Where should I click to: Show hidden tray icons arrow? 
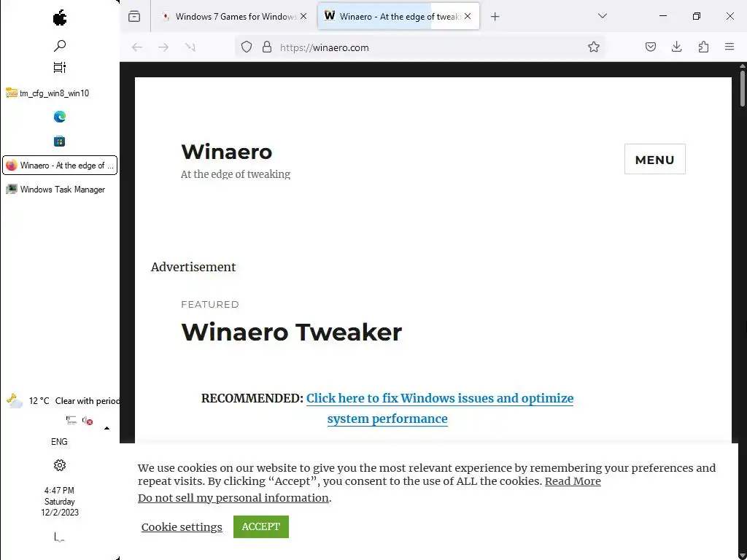(107, 428)
